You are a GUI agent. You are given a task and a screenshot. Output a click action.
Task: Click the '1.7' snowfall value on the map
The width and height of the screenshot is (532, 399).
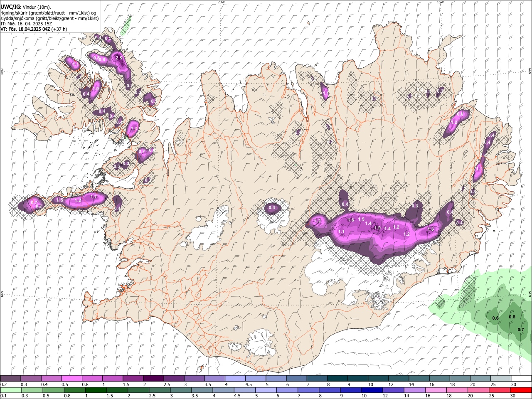94,197
